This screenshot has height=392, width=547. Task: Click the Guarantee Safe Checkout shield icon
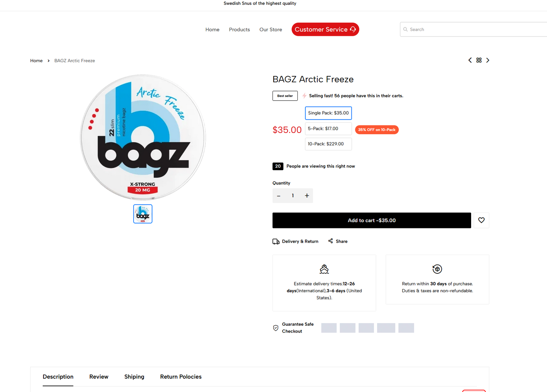click(276, 327)
